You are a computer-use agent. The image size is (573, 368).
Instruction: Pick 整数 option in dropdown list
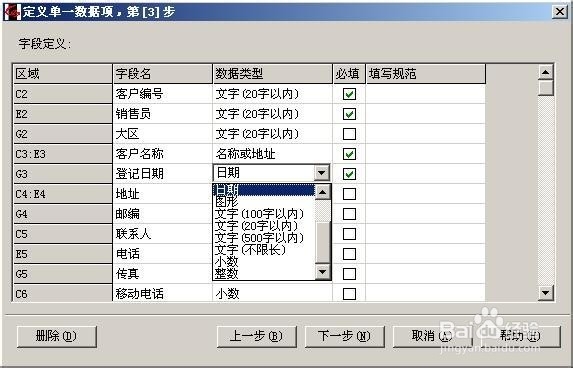point(227,273)
